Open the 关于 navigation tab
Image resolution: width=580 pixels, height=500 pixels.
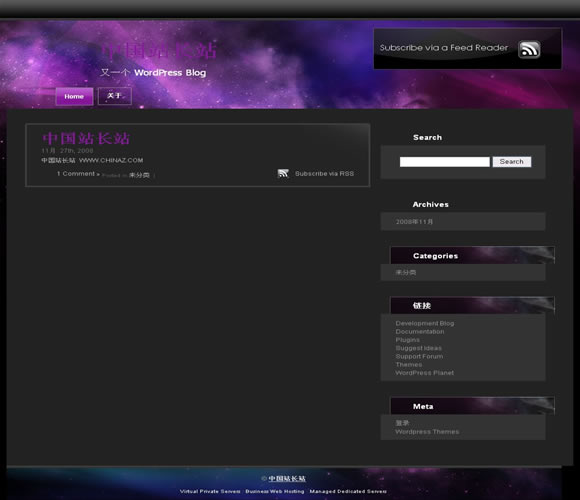pos(115,96)
